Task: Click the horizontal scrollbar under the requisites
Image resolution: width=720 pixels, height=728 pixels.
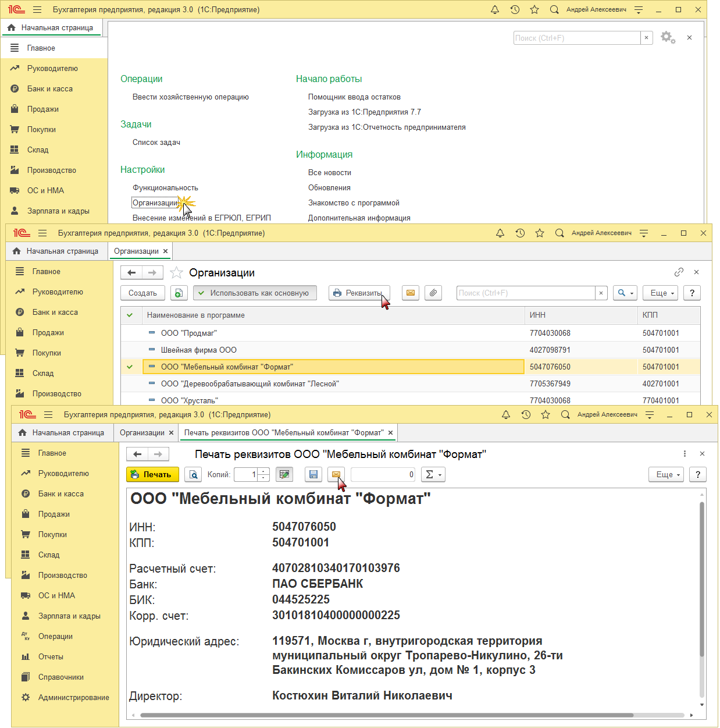Action: tap(387, 715)
